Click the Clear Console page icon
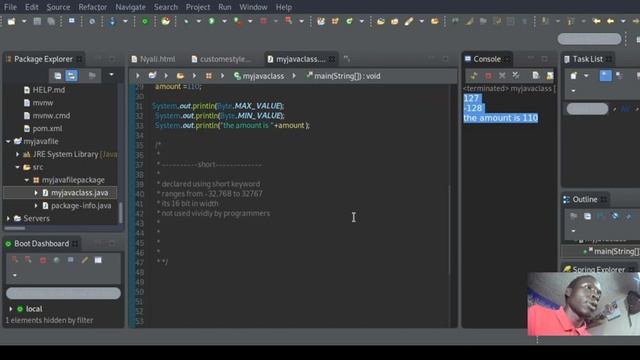The width and height of the screenshot is (640, 360). click(x=536, y=76)
